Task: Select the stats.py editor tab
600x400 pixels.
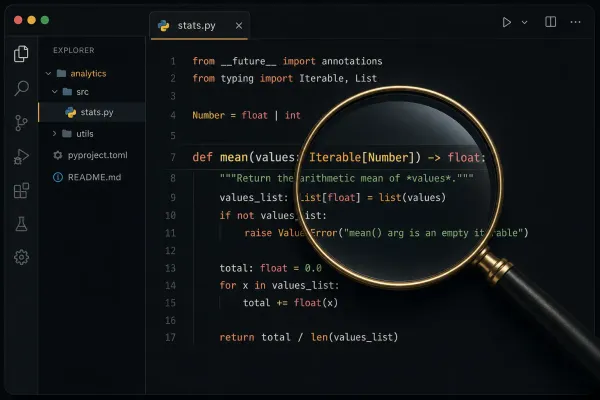Action: pyautogui.click(x=199, y=26)
